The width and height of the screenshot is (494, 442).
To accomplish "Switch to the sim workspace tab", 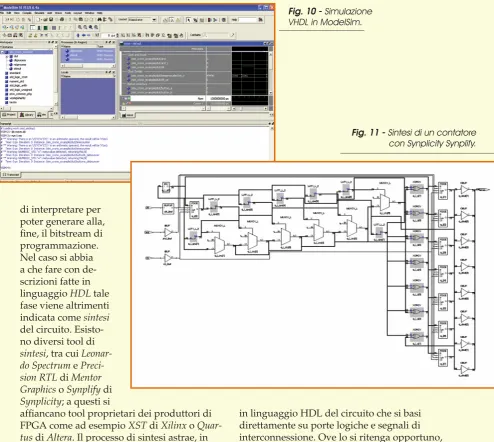I will pos(42,115).
